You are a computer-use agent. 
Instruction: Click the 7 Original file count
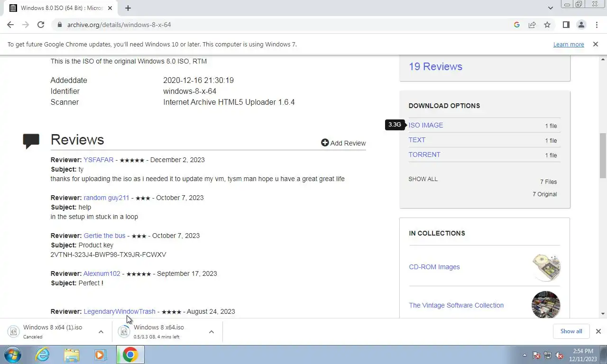pos(544,194)
